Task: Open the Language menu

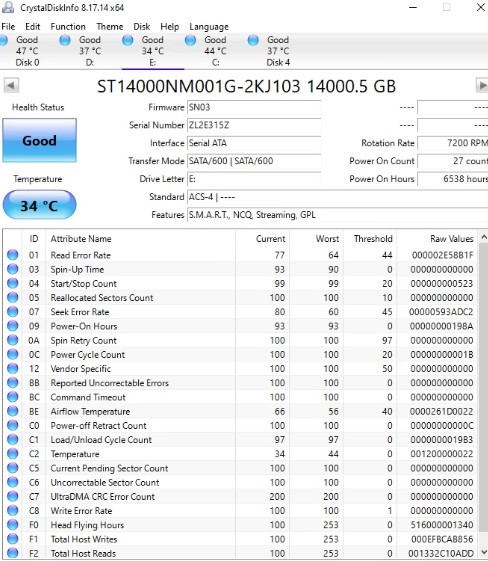Action: click(209, 26)
